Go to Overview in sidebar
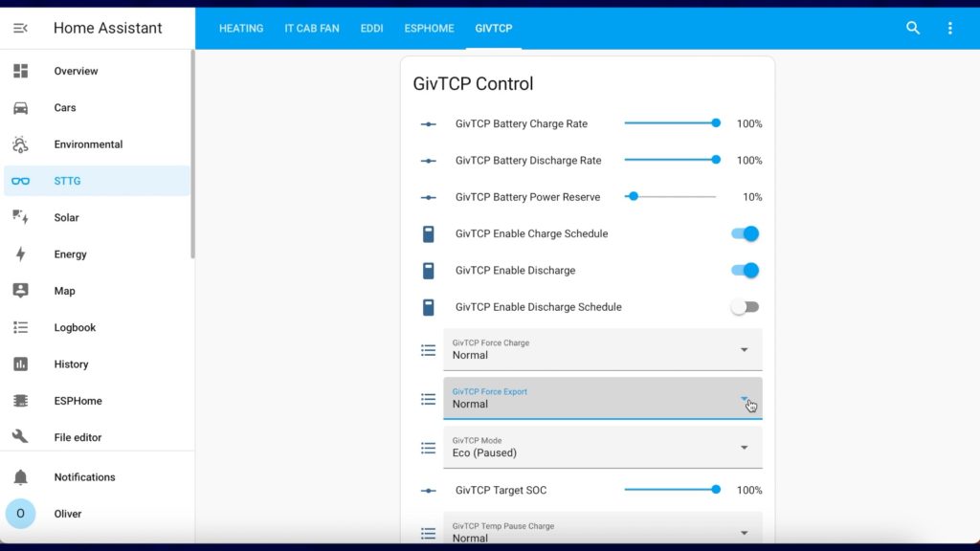Image resolution: width=980 pixels, height=551 pixels. click(x=97, y=71)
